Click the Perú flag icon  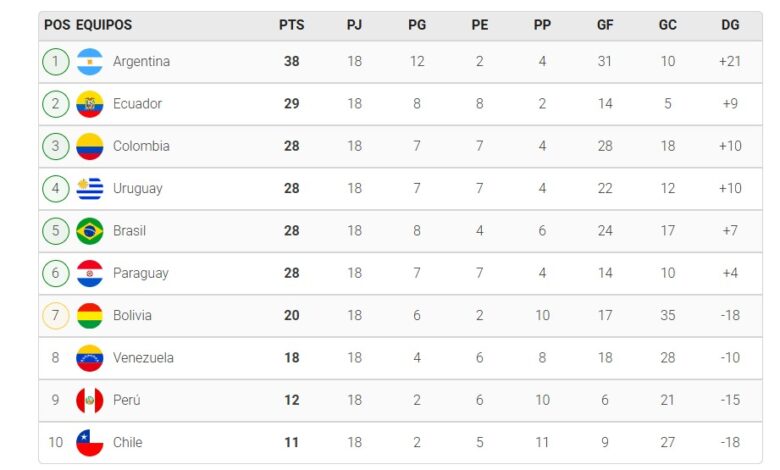coord(90,400)
